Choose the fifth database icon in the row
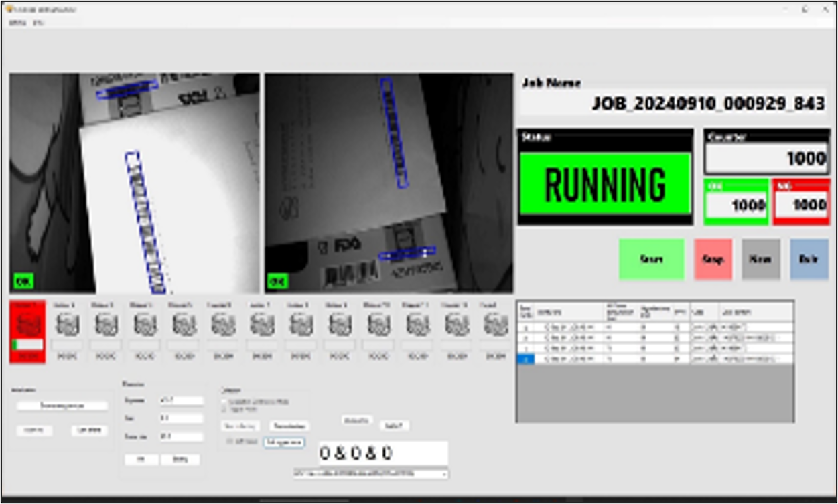838x504 pixels. pyautogui.click(x=184, y=325)
